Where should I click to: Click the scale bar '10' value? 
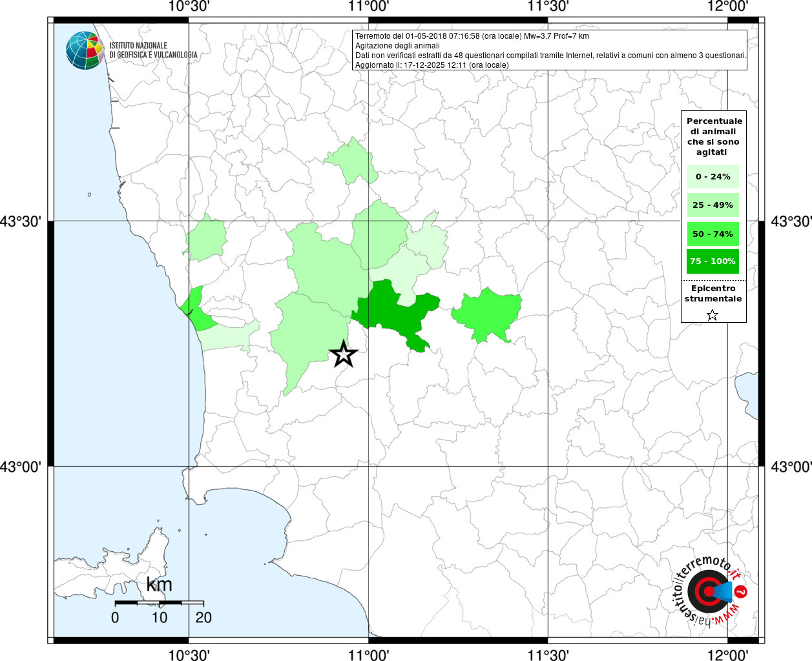point(160,618)
